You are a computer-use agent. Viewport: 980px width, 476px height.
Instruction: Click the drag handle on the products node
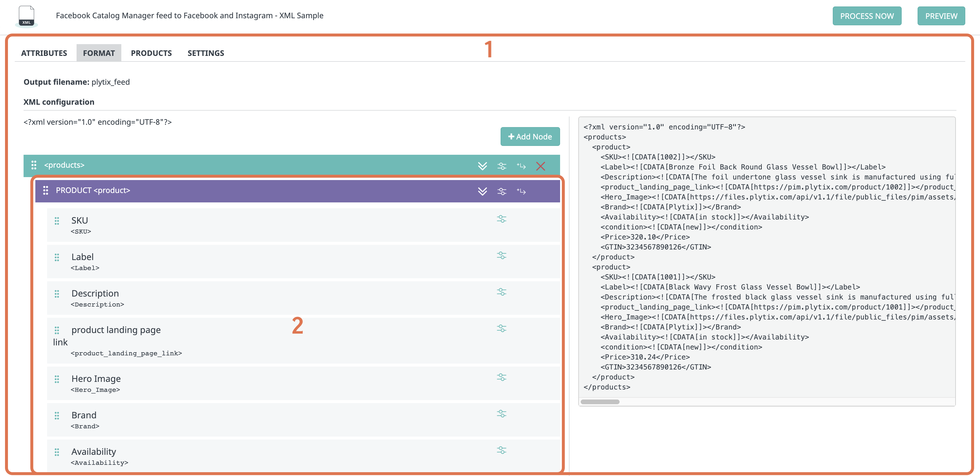pyautogui.click(x=34, y=165)
